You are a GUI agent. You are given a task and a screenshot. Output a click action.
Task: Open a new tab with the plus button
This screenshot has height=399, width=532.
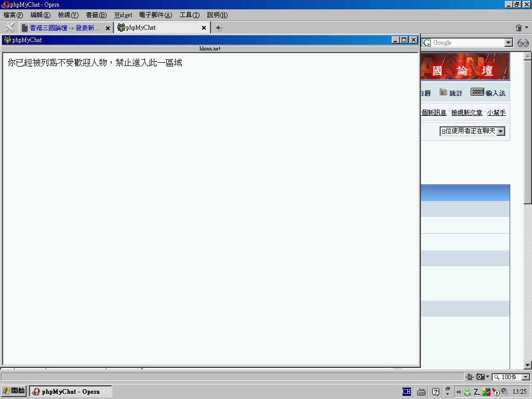click(219, 28)
